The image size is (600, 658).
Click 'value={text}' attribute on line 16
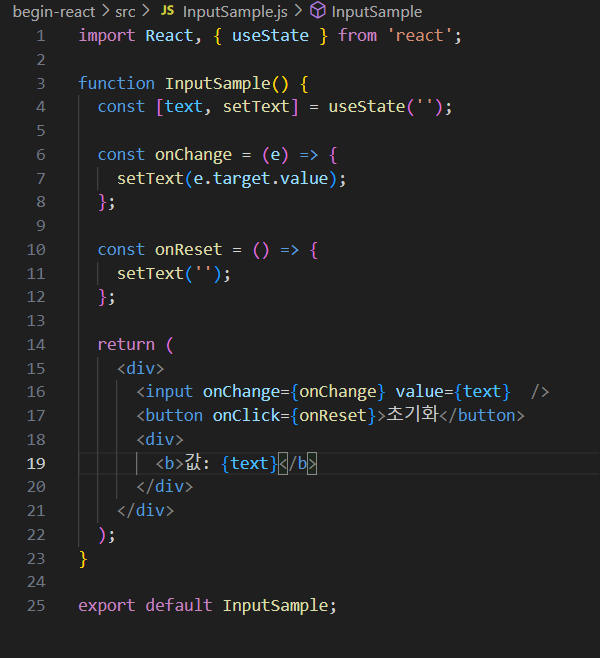[x=453, y=392]
